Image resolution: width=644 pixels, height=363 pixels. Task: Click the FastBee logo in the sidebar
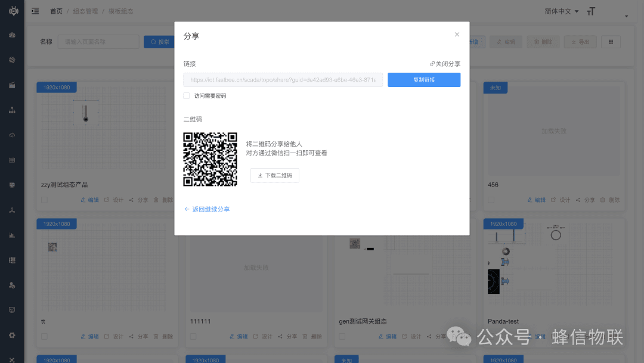[x=14, y=11]
